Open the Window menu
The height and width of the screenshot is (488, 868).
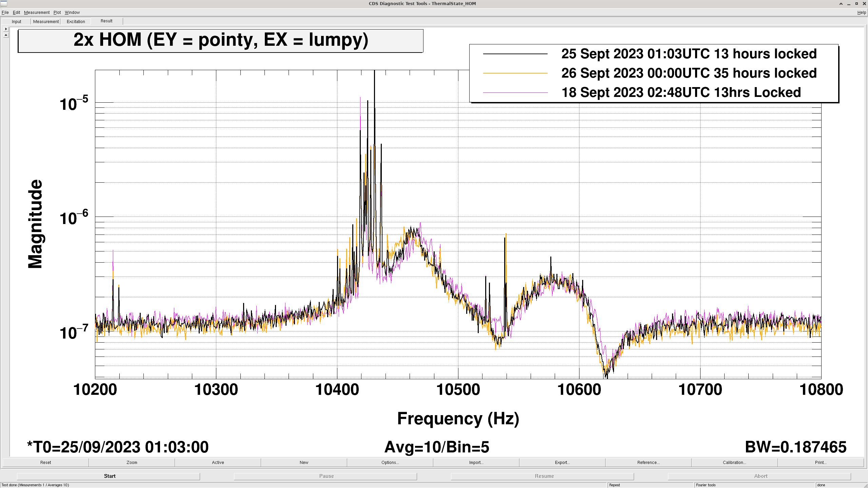tap(72, 13)
